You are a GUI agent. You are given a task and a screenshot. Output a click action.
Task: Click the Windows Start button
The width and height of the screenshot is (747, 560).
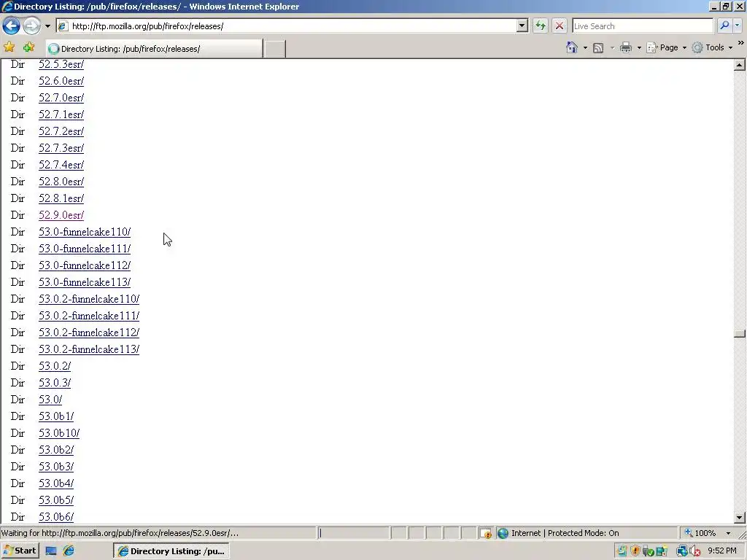click(x=20, y=551)
